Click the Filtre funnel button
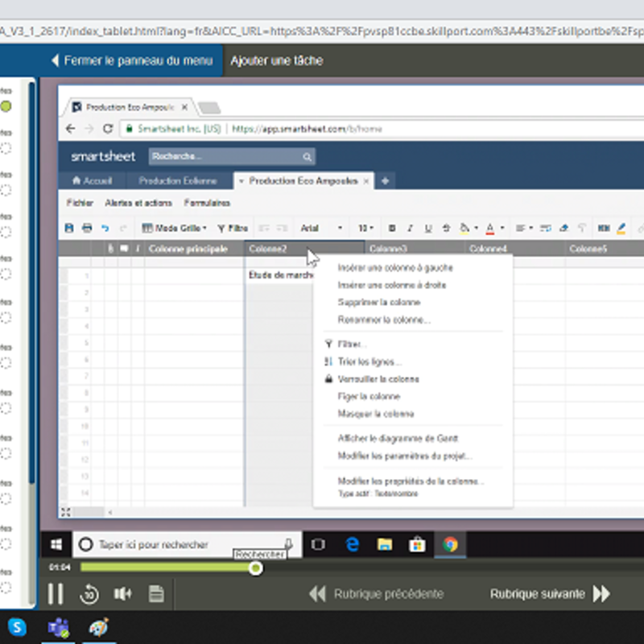Image resolution: width=644 pixels, height=644 pixels. (233, 228)
